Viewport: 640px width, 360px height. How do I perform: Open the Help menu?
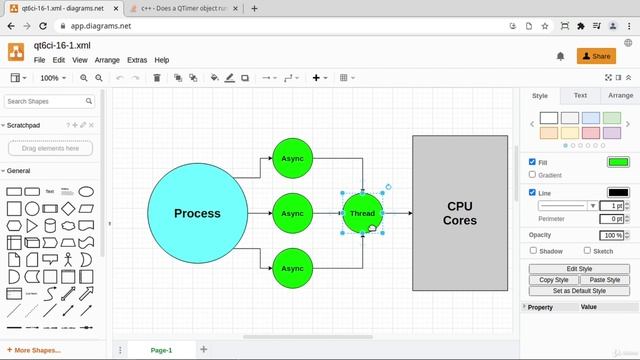click(x=162, y=60)
